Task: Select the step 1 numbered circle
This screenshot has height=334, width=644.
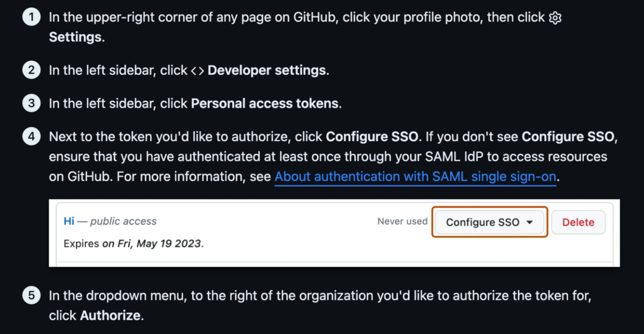Action: click(31, 17)
